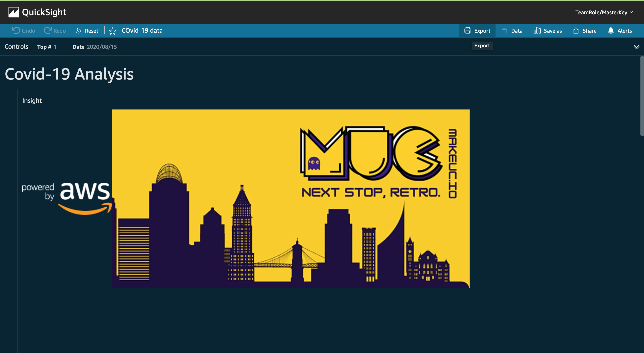Edit the Top # control value
644x353 pixels.
[x=55, y=47]
